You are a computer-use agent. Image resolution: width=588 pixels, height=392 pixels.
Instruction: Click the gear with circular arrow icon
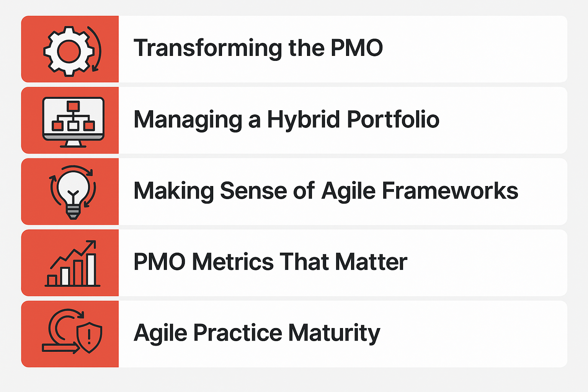coord(73,51)
